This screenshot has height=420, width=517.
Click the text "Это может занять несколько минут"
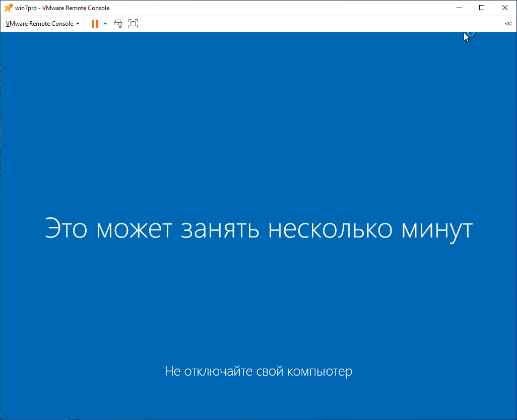259,229
